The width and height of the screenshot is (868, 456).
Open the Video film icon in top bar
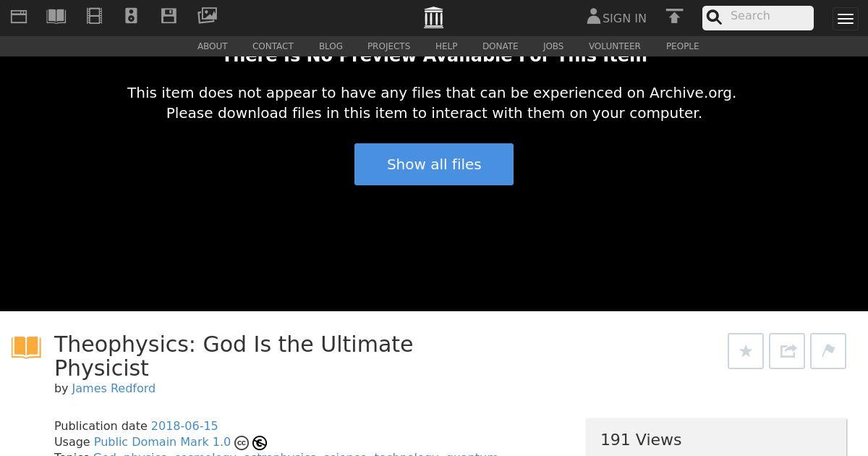point(94,16)
